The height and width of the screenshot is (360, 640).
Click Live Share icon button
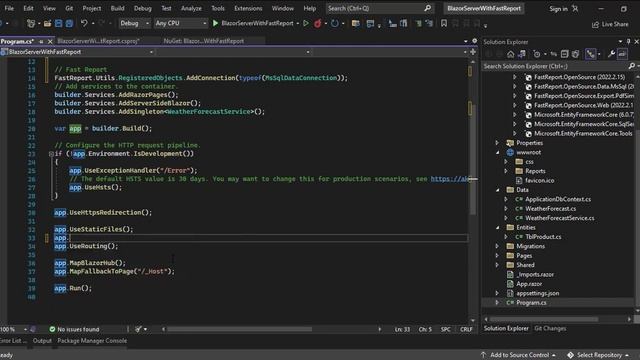610,24
